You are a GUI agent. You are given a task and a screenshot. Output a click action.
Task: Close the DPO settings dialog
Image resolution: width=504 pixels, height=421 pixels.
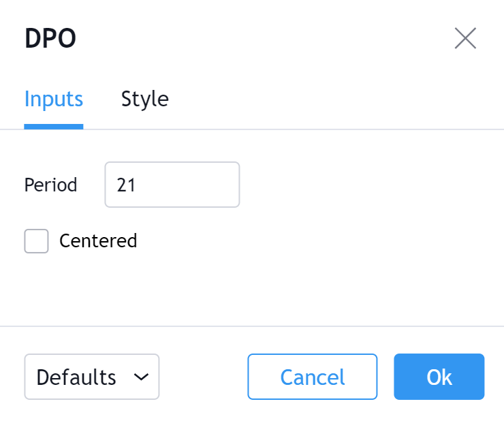465,39
